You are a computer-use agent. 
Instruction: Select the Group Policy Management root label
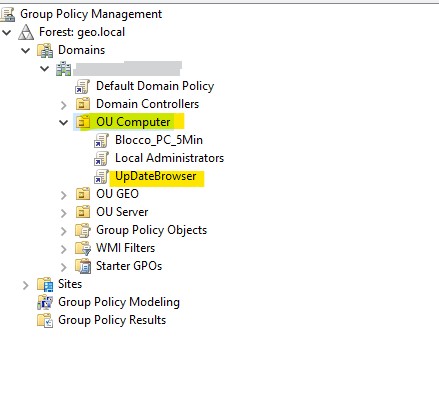point(91,14)
